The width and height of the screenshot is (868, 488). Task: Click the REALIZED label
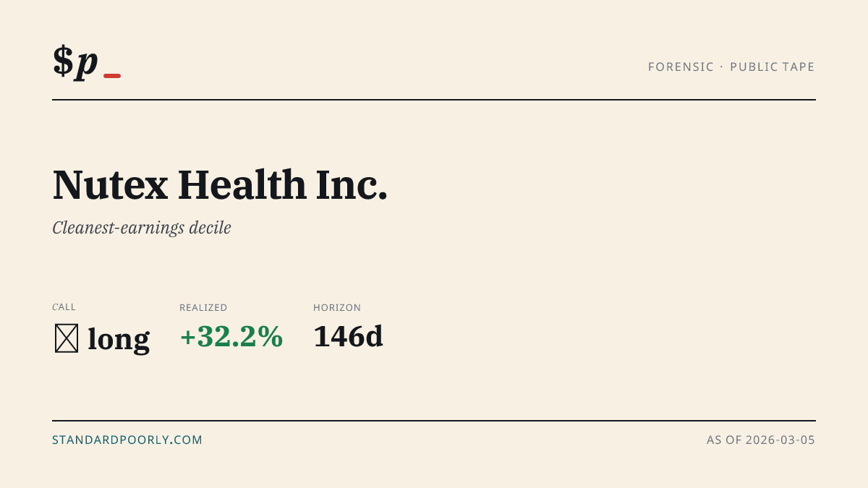pyautogui.click(x=203, y=307)
